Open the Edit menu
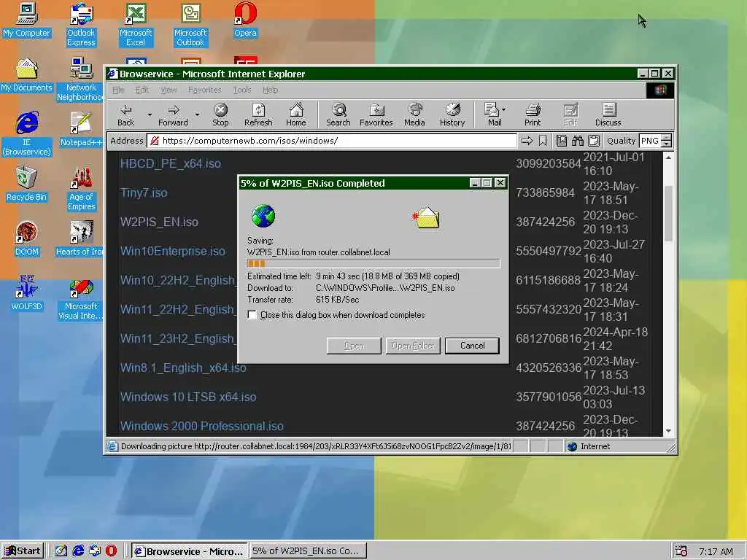747x560 pixels. coord(142,90)
